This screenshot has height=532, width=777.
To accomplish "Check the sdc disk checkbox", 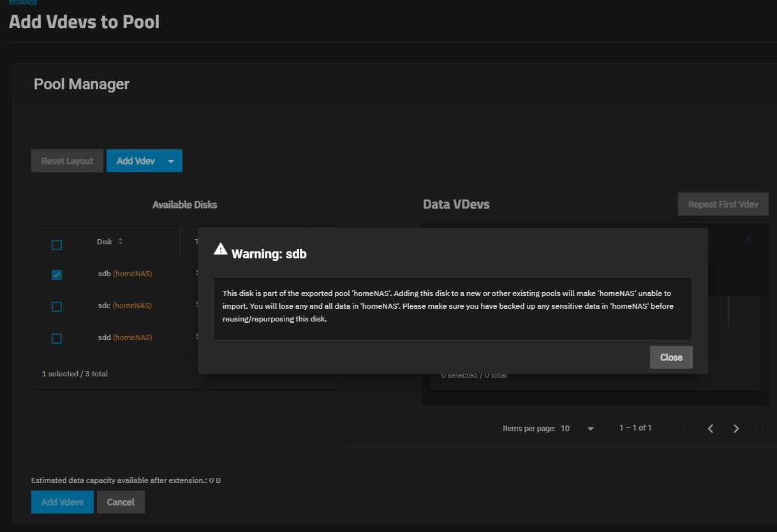I will pos(57,307).
